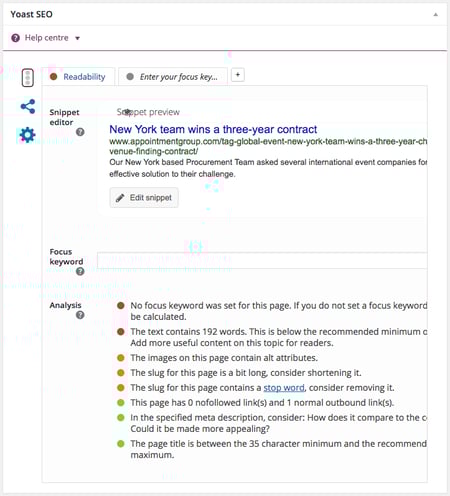Click the snippet meta description text
This screenshot has height=496, width=450.
coord(268,168)
